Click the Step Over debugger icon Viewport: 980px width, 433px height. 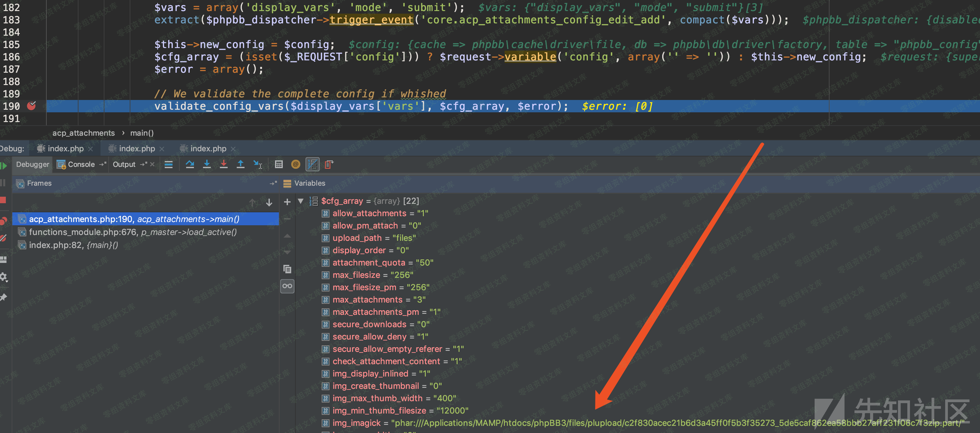[x=189, y=164]
